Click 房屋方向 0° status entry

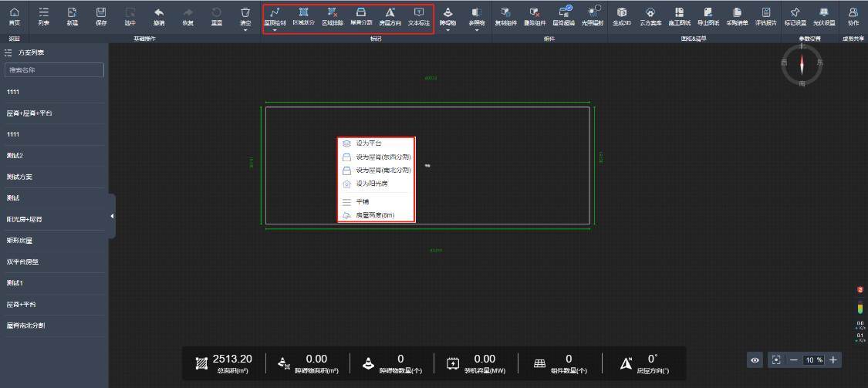pyautogui.click(x=645, y=363)
